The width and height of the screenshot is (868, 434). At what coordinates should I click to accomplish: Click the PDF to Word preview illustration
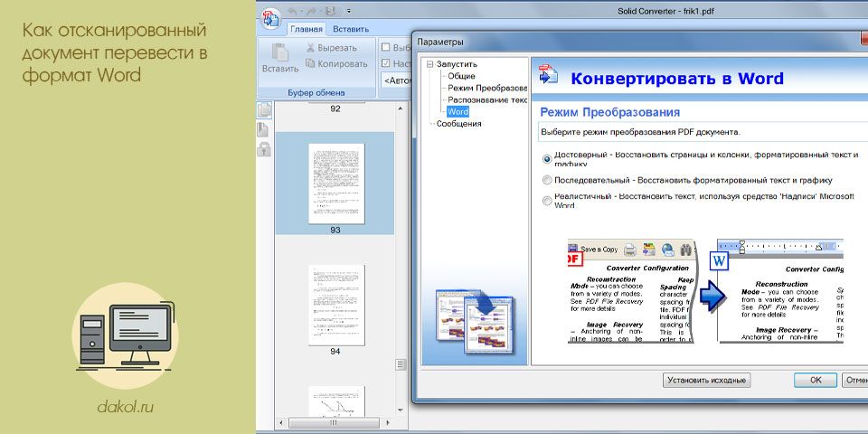point(705,291)
